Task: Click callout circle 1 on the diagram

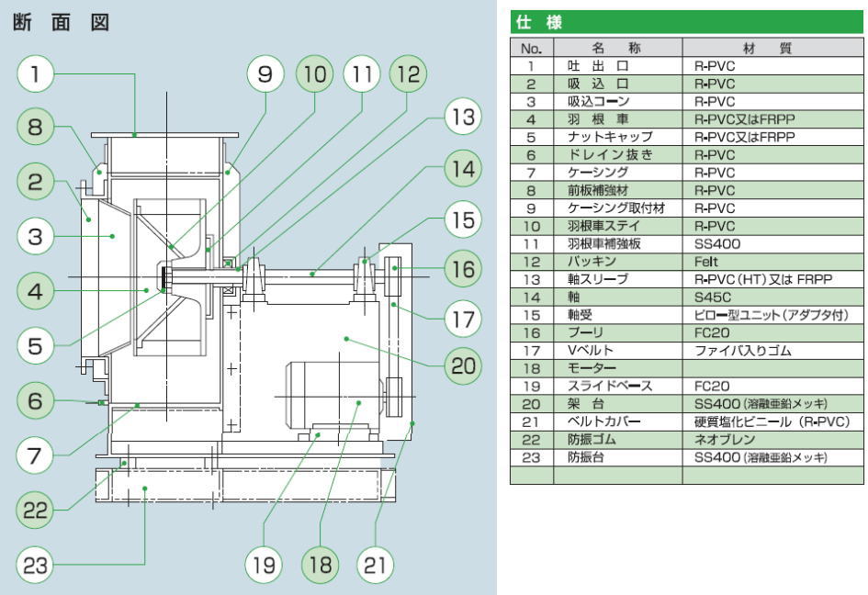Action: [x=36, y=73]
